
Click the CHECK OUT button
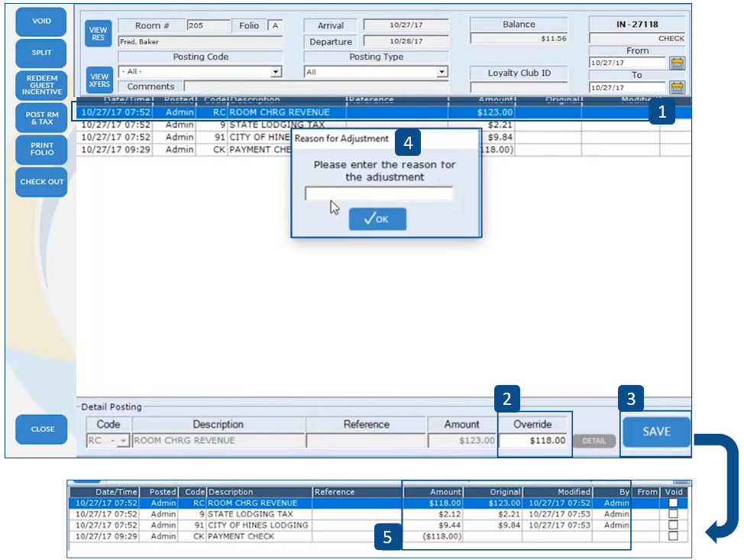click(x=42, y=182)
